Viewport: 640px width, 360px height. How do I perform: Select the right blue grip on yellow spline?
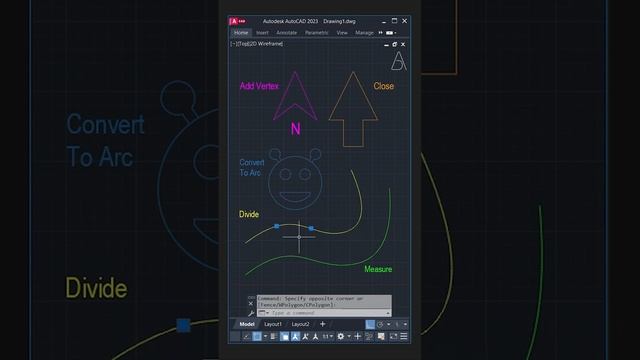[x=311, y=229]
